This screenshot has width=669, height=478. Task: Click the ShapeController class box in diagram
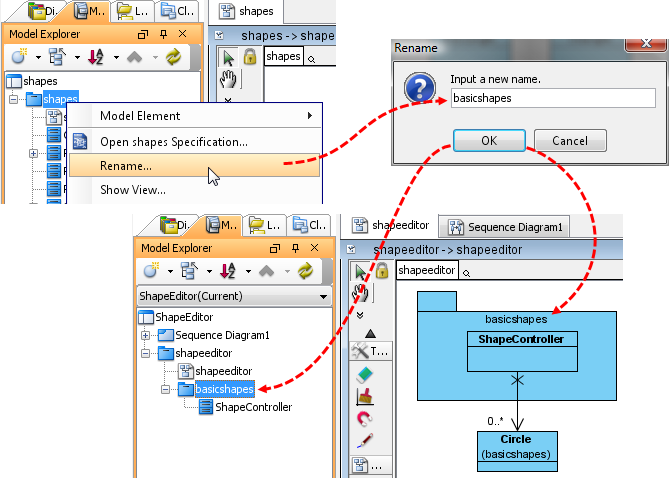(x=522, y=351)
